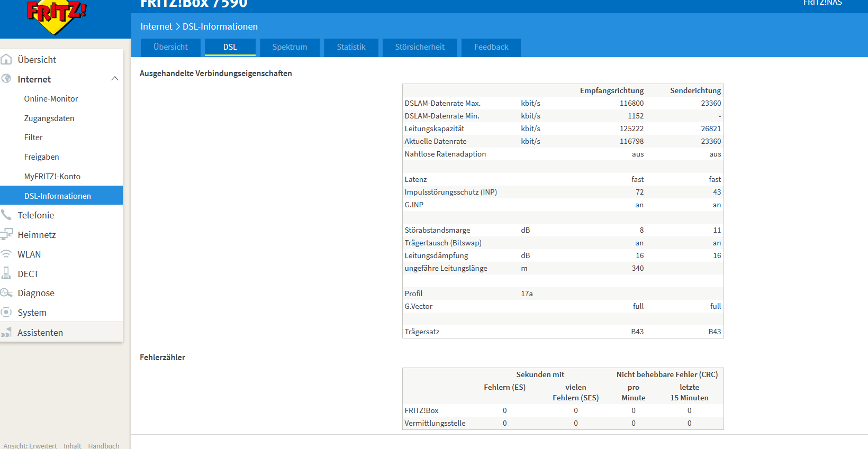Open the Feedback tab
868x449 pixels.
coord(491,47)
